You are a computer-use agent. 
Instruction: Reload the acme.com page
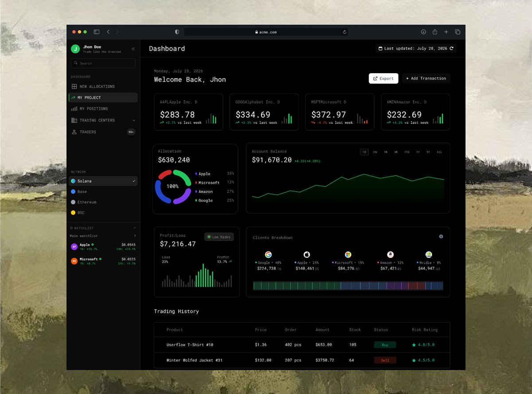tap(344, 32)
